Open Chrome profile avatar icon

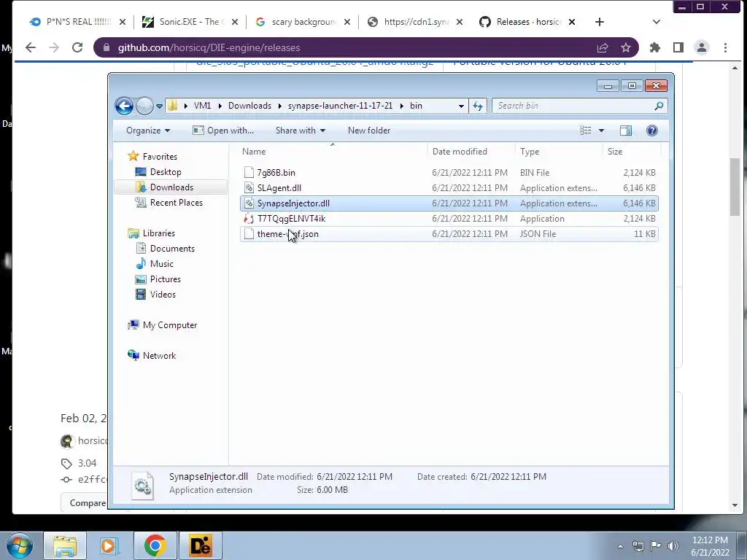click(x=702, y=47)
